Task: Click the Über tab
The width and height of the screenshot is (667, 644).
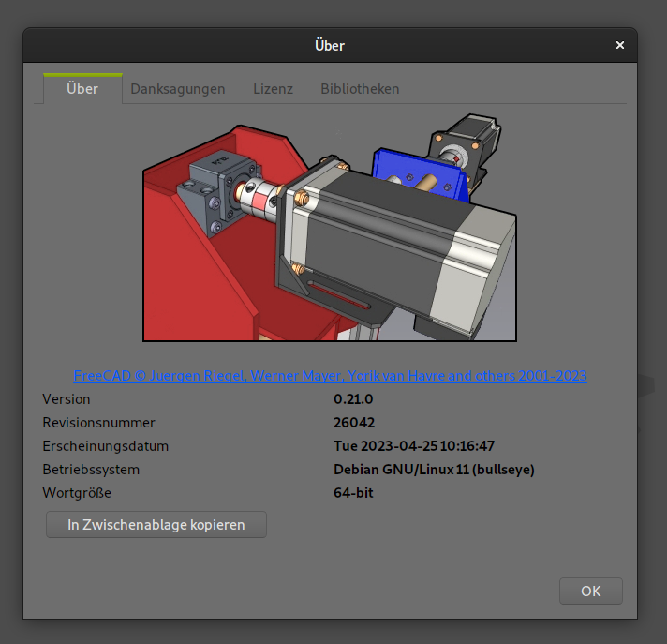Action: [x=82, y=89]
